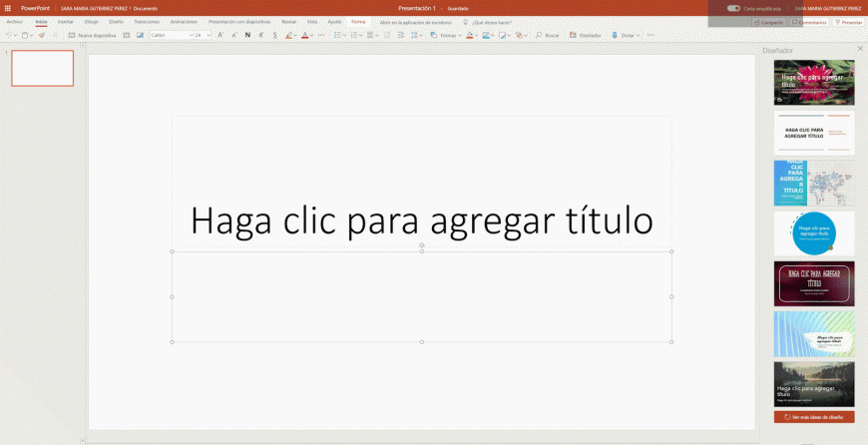
Task: Expand the font color dropdown arrow
Action: tap(311, 36)
